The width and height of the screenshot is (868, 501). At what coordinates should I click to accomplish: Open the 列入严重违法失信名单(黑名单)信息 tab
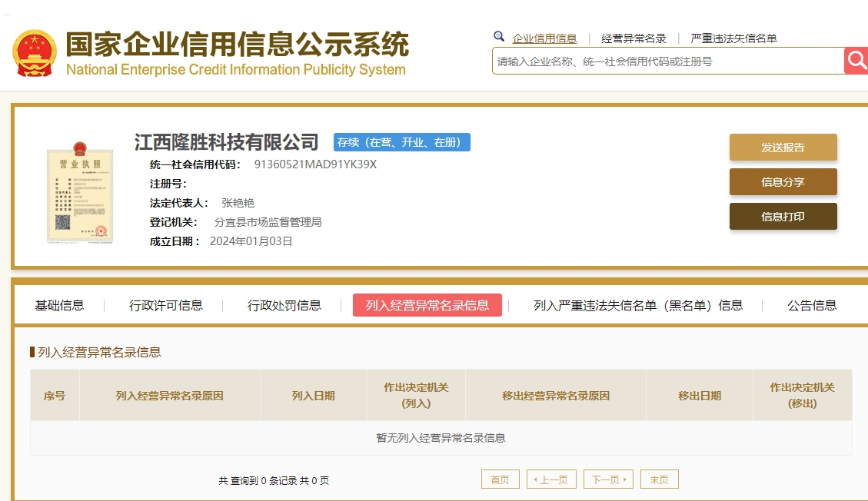coord(637,305)
